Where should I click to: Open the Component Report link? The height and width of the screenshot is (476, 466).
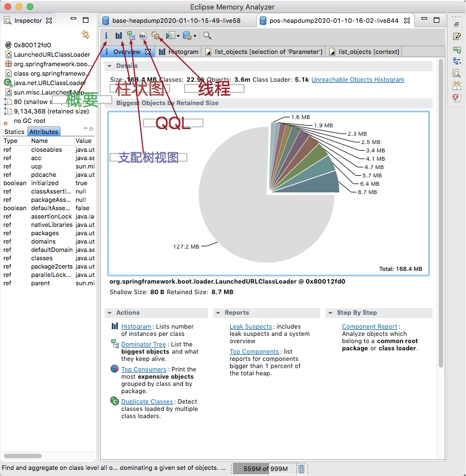pyautogui.click(x=369, y=326)
